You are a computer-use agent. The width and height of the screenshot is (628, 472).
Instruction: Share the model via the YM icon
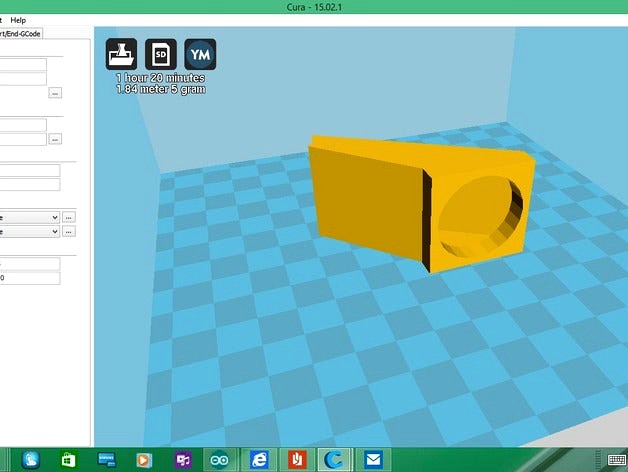(200, 54)
